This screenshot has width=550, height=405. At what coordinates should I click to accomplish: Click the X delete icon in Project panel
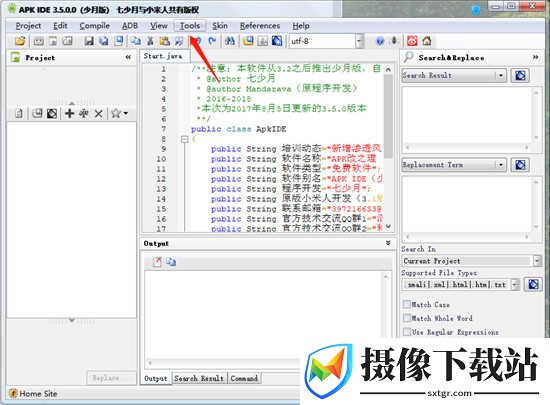(x=99, y=113)
